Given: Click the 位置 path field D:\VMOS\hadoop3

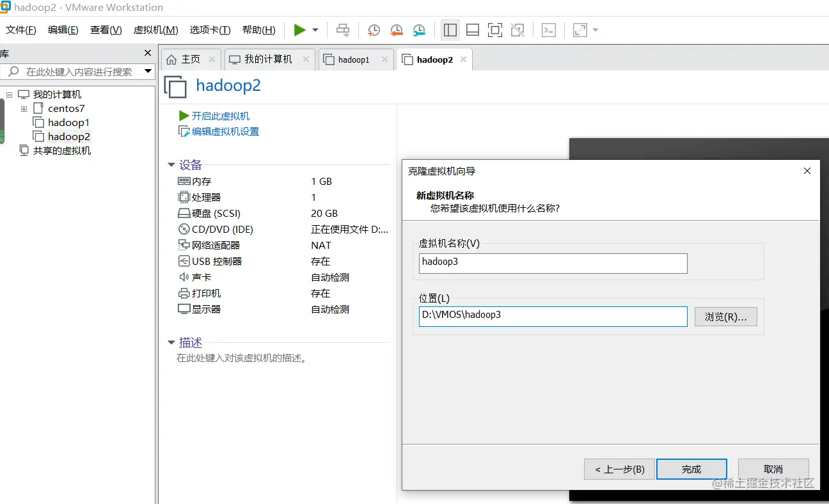Looking at the screenshot, I should pos(553,317).
